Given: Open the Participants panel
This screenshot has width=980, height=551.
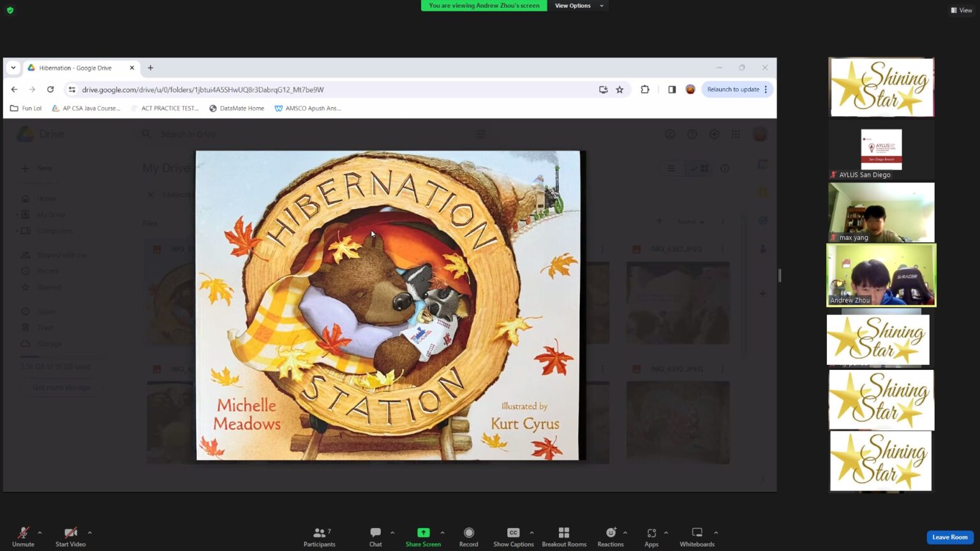Looking at the screenshot, I should pyautogui.click(x=320, y=536).
